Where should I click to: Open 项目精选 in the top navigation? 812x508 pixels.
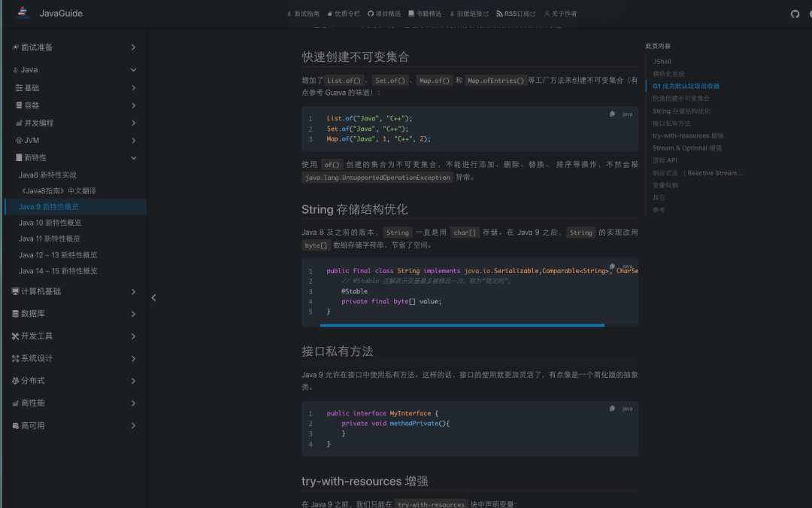(384, 14)
